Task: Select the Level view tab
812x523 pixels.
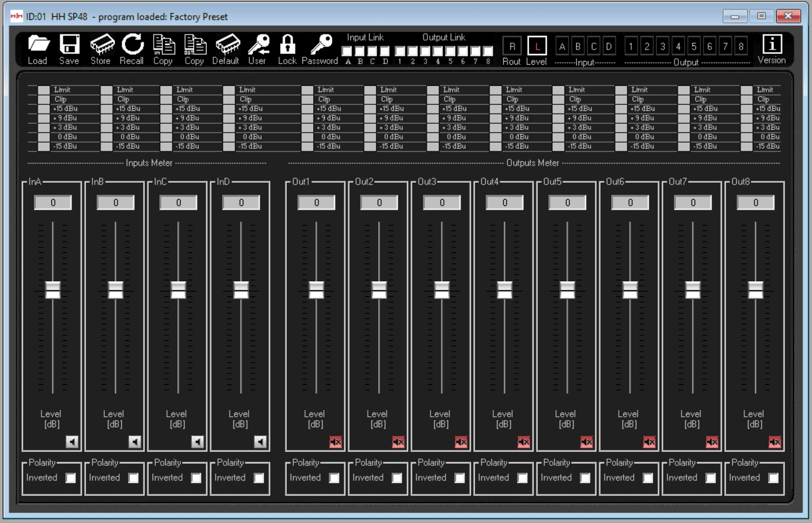Action: [x=537, y=46]
